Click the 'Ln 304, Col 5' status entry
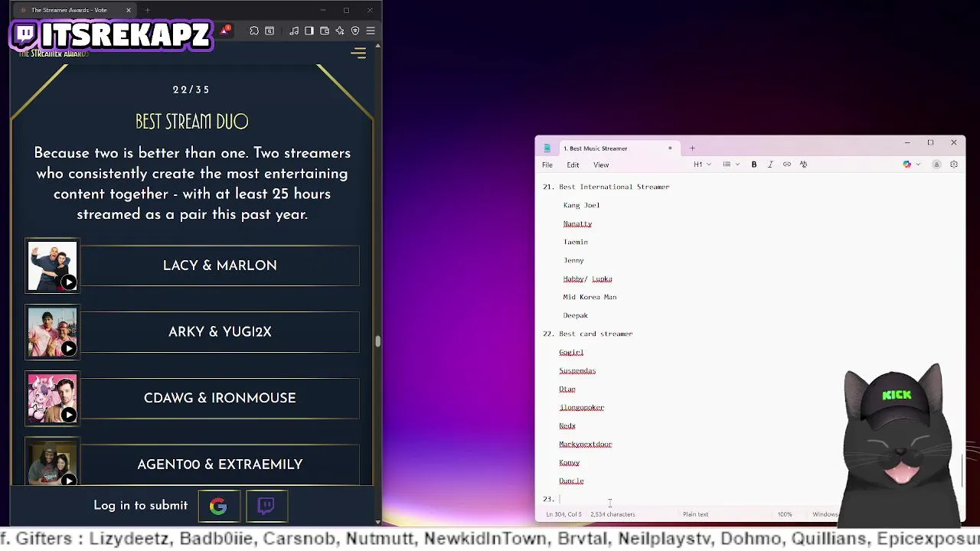The image size is (980, 551). pyautogui.click(x=563, y=514)
